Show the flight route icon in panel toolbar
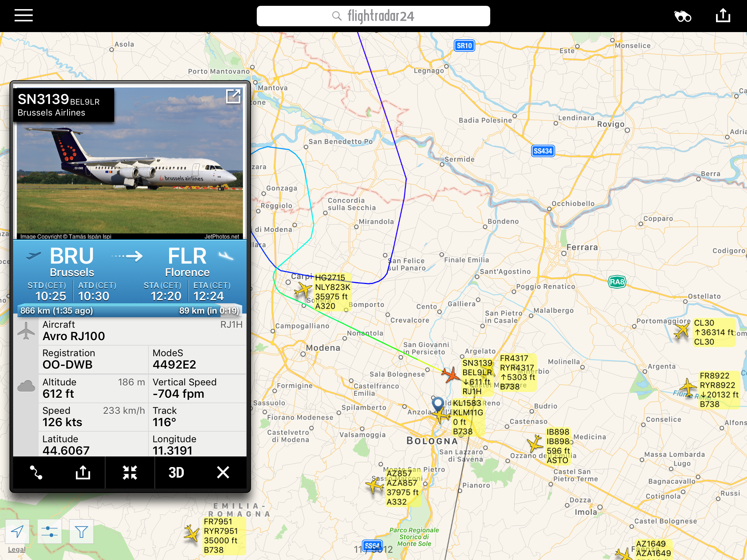This screenshot has height=560, width=747. (x=36, y=472)
